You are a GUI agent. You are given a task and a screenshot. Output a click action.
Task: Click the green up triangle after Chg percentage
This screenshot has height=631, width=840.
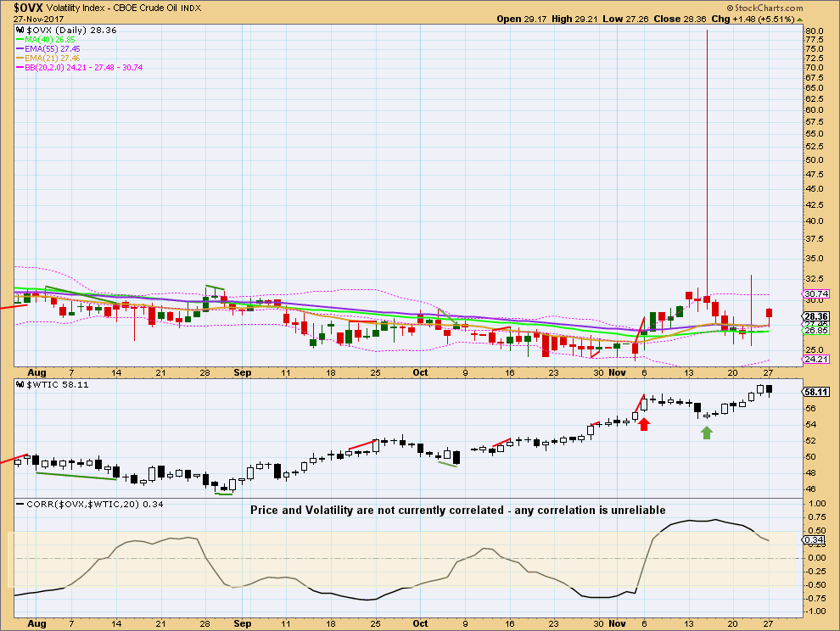pyautogui.click(x=800, y=20)
